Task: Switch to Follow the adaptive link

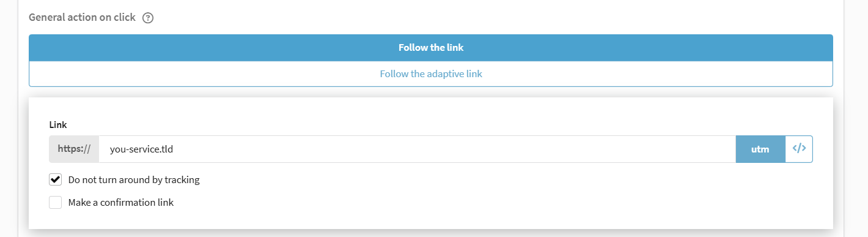Action: tap(431, 74)
